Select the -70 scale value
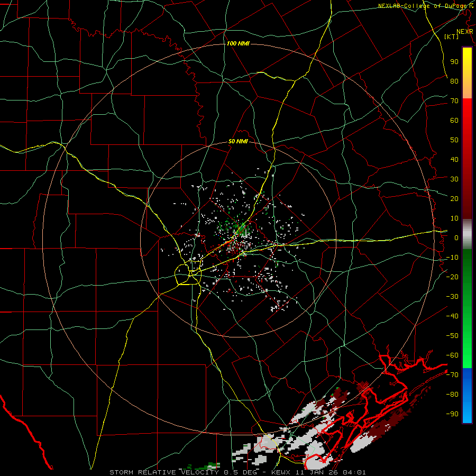The width and height of the screenshot is (476, 476). [x=452, y=375]
